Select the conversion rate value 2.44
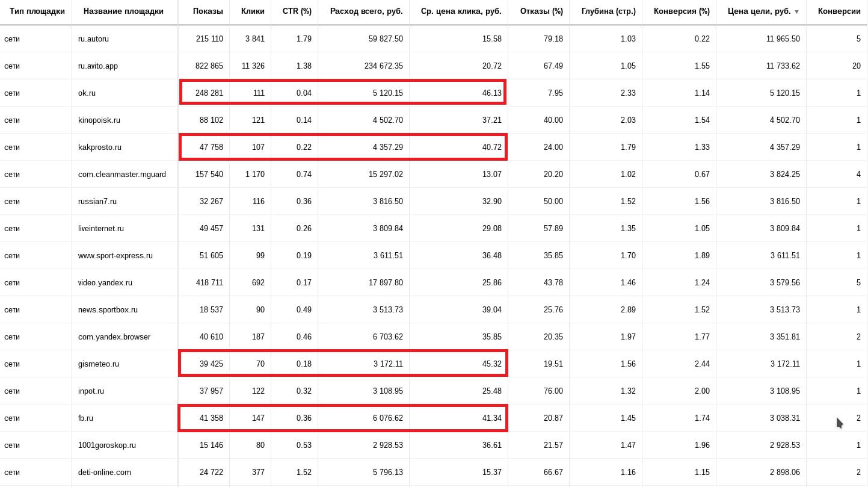The image size is (868, 487). [702, 364]
